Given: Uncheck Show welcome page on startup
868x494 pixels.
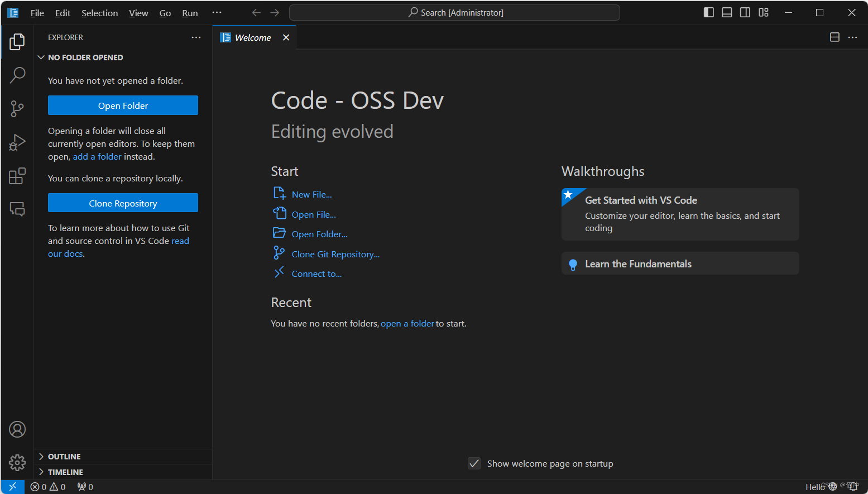Looking at the screenshot, I should pos(474,463).
